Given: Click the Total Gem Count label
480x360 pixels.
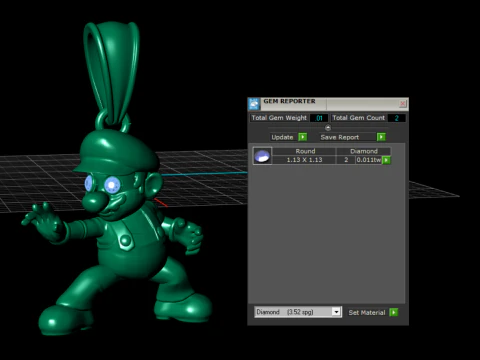Looking at the screenshot, I should 359,118.
